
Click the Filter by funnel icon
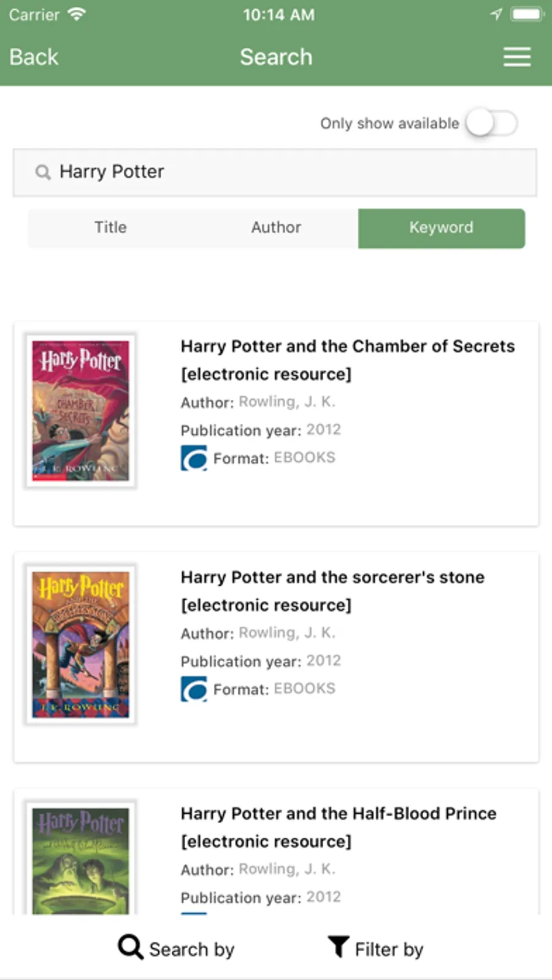[338, 947]
